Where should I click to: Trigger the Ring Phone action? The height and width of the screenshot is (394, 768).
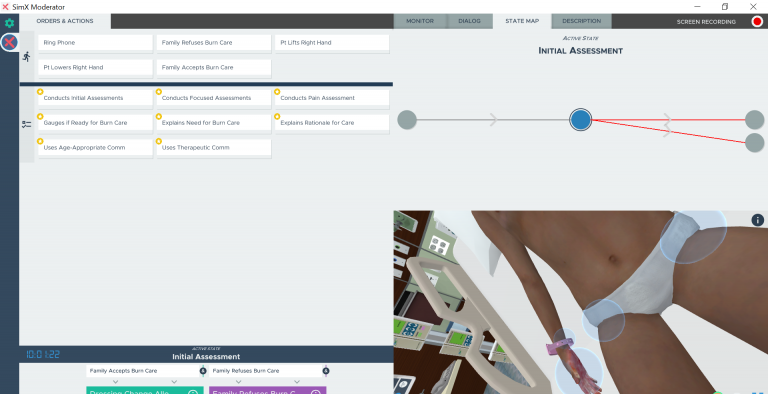pos(96,43)
